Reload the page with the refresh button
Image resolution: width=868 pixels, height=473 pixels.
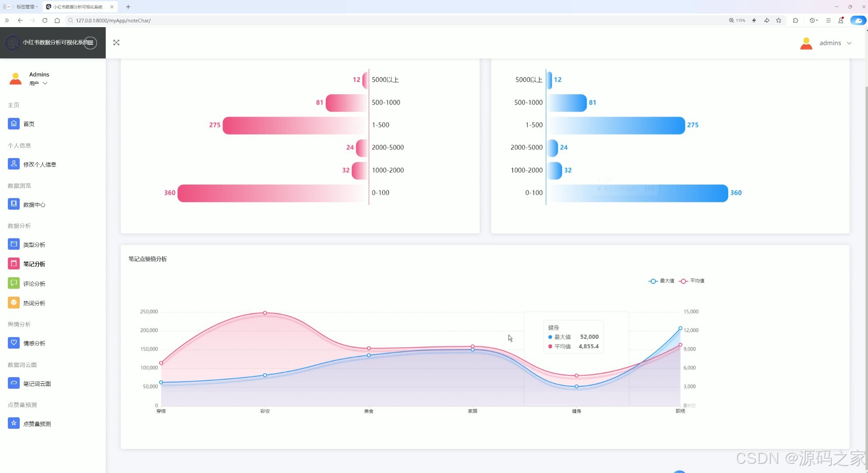(45, 21)
